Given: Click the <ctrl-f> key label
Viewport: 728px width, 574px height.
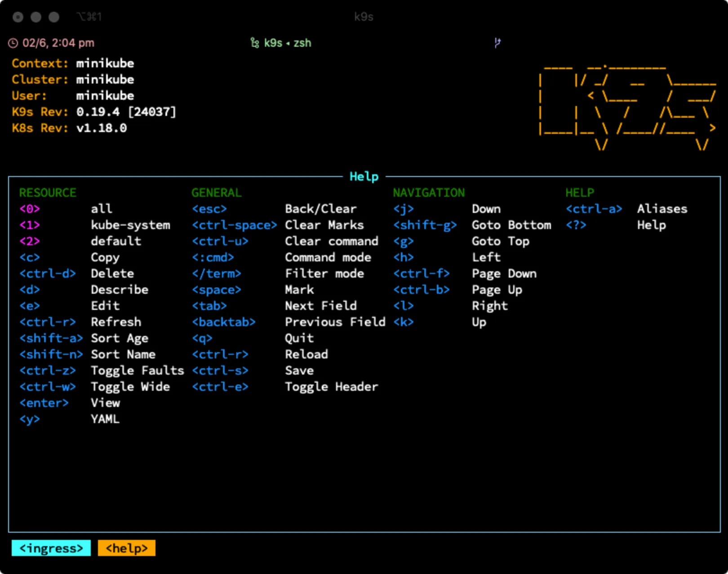Looking at the screenshot, I should point(422,274).
